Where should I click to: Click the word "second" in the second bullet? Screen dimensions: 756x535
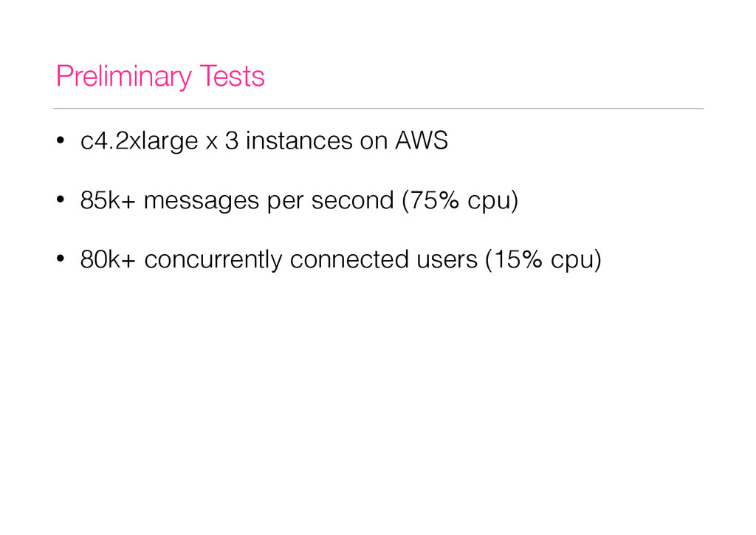352,200
